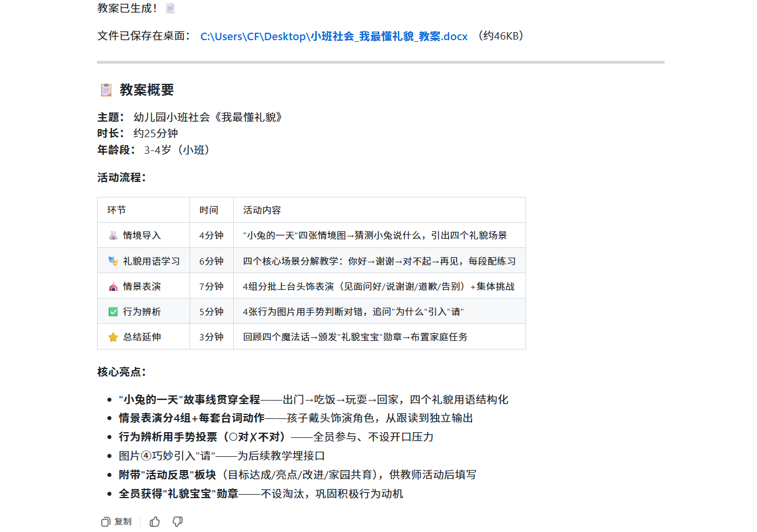Click the green checkmark icon in 行为辨析 row
The image size is (757, 532).
(x=113, y=312)
